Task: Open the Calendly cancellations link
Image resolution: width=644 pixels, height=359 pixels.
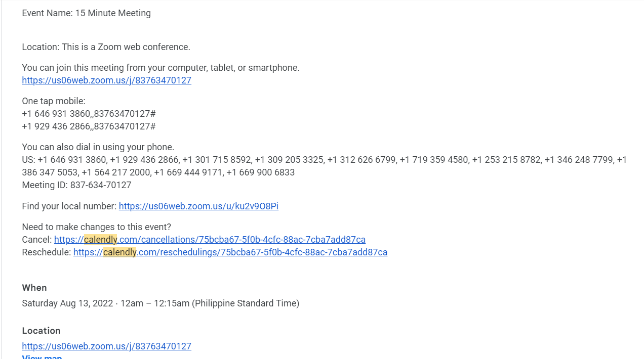Action: click(210, 240)
